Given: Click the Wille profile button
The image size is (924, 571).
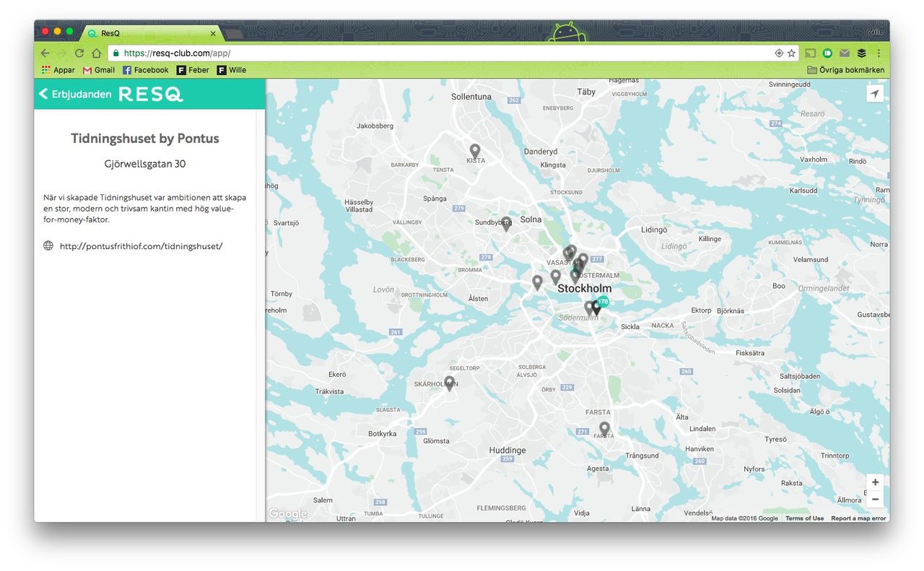Looking at the screenshot, I should 876,32.
